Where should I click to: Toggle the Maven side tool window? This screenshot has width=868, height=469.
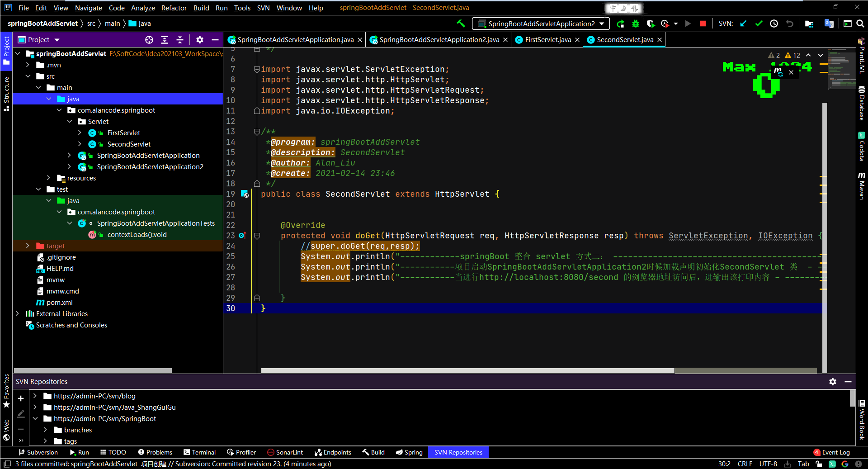point(862,185)
